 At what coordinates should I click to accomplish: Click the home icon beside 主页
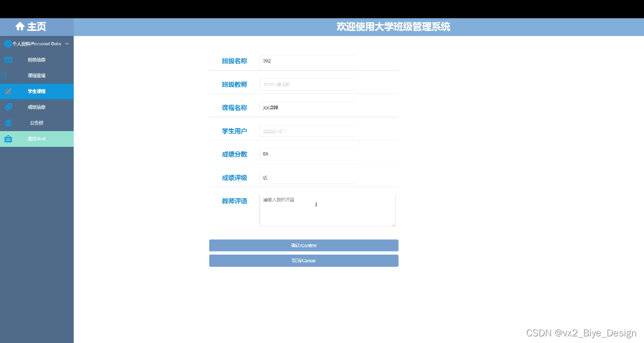20,26
